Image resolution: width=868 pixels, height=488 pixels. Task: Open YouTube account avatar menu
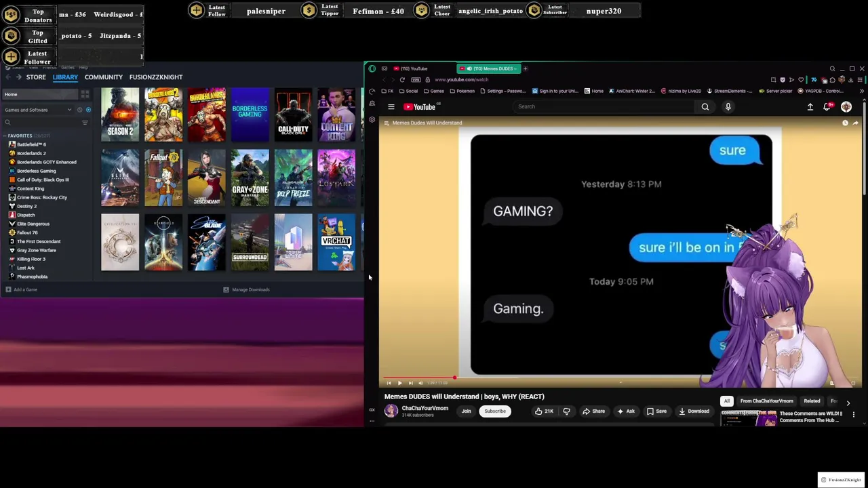click(x=846, y=106)
